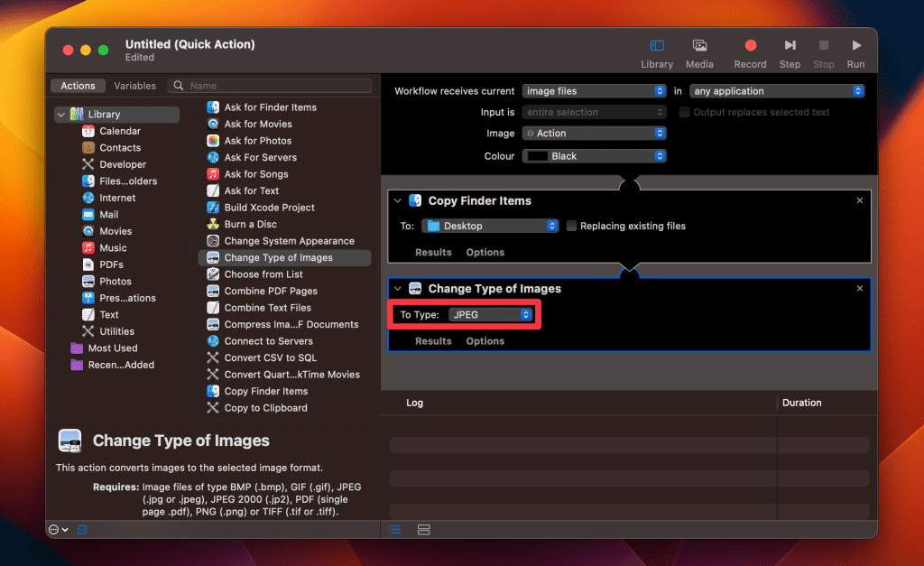
Task: Open the image files input type dropdown
Action: [594, 91]
